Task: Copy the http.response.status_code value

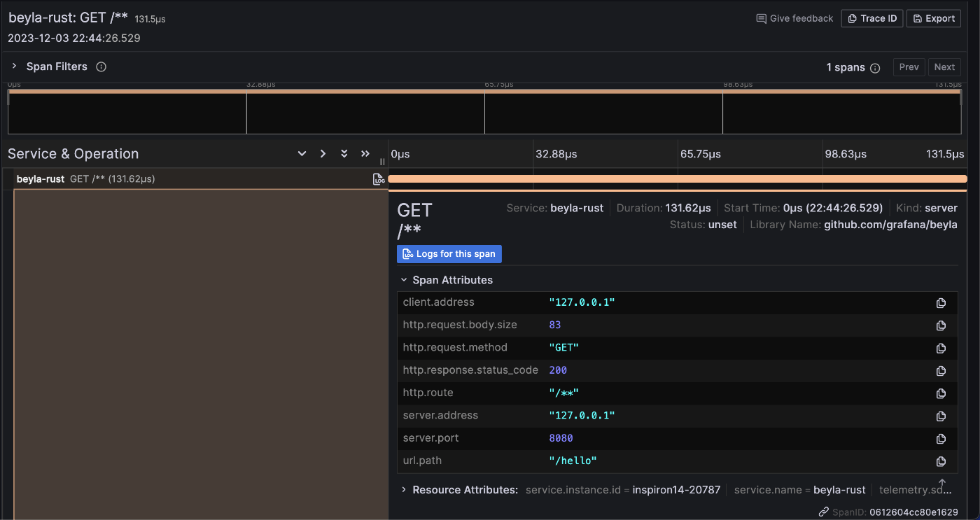Action: [941, 371]
